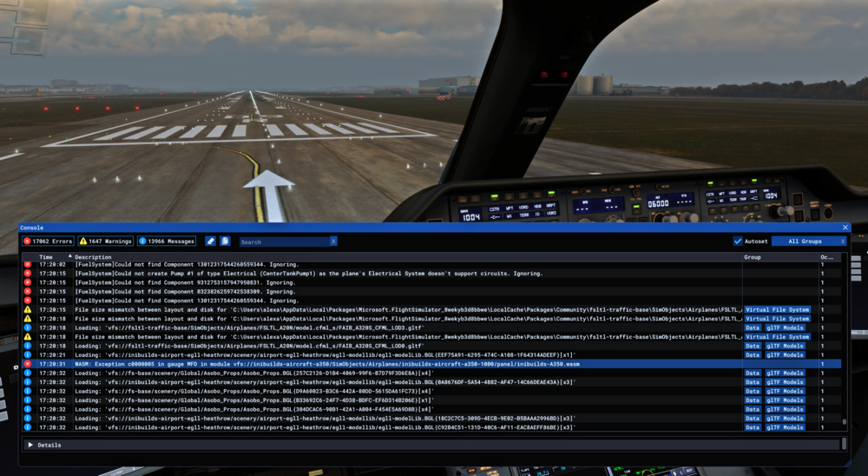The height and width of the screenshot is (476, 868).
Task: Uncheck the Autoset checkbox
Action: click(x=737, y=241)
